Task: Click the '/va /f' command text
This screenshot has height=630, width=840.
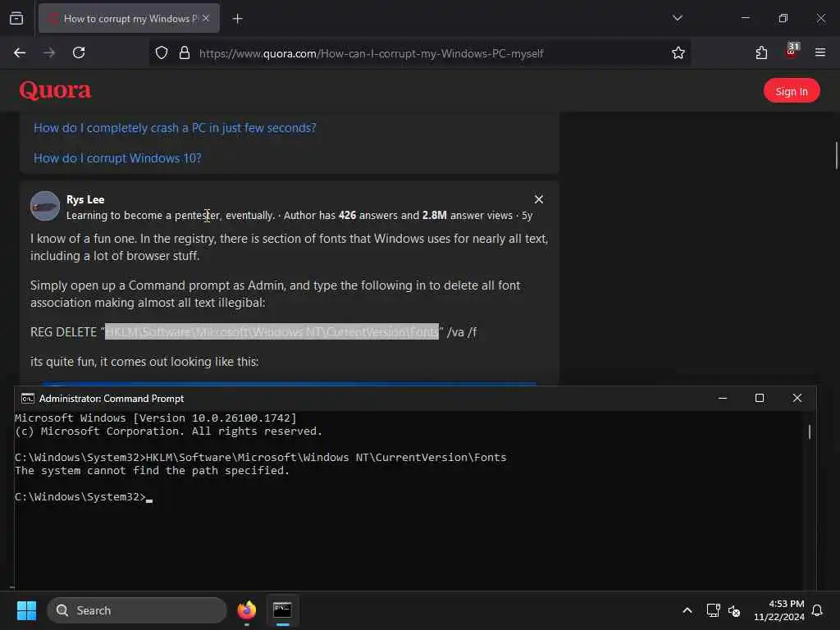Action: click(x=462, y=332)
